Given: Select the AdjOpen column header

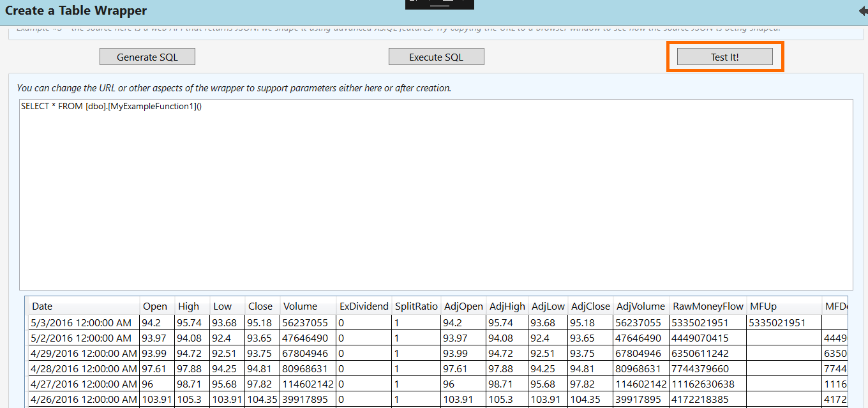Looking at the screenshot, I should [463, 306].
